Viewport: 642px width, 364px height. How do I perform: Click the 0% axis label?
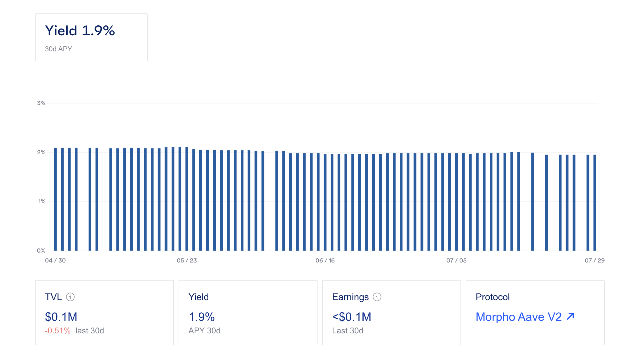pyautogui.click(x=41, y=250)
